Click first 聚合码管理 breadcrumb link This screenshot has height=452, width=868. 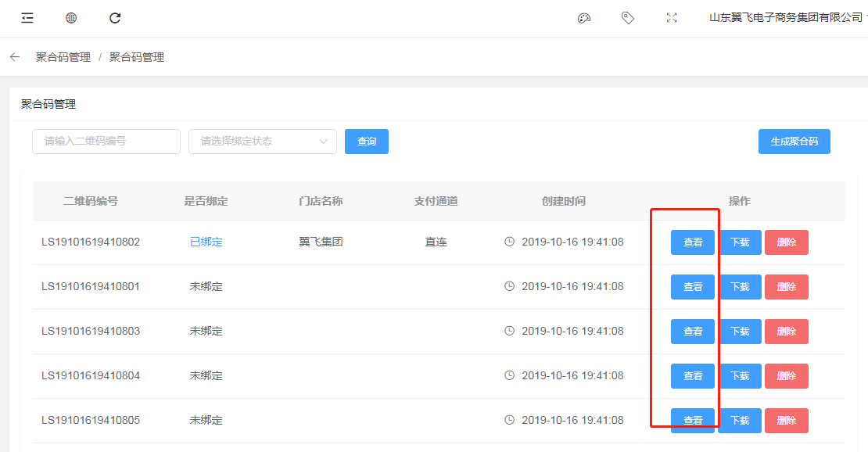(x=63, y=57)
